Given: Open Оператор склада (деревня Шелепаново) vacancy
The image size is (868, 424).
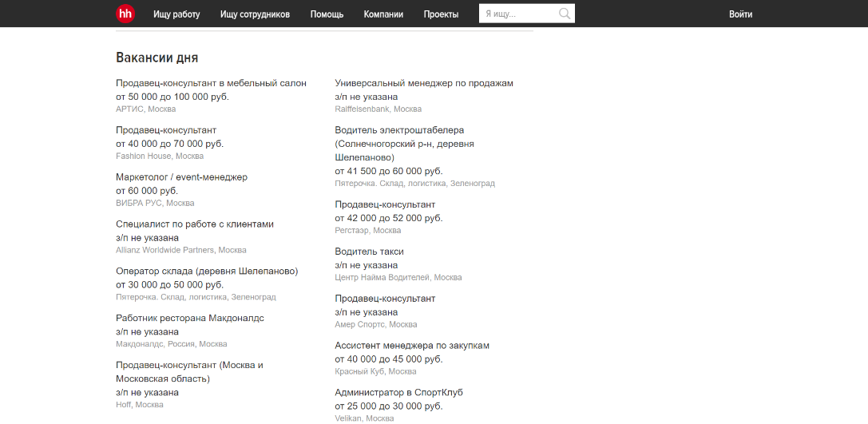Looking at the screenshot, I should [207, 271].
